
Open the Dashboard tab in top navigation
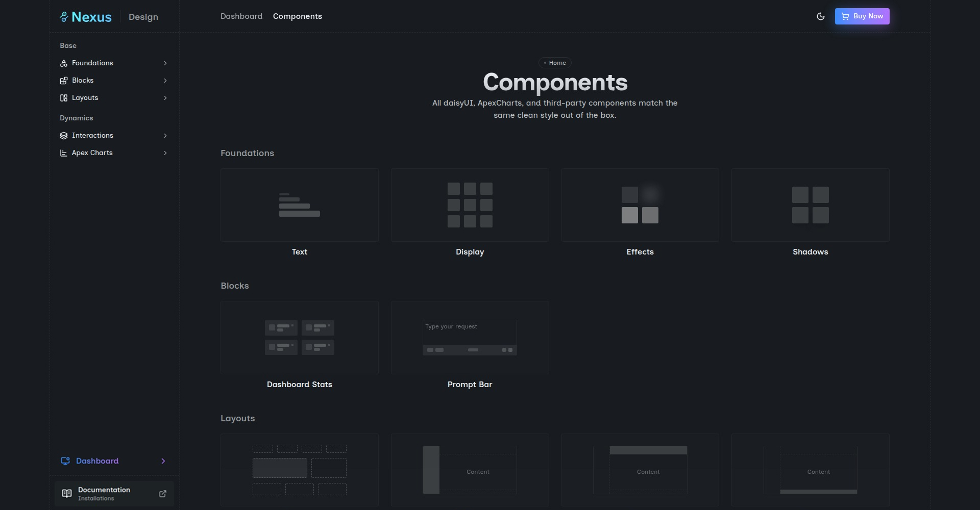tap(241, 16)
